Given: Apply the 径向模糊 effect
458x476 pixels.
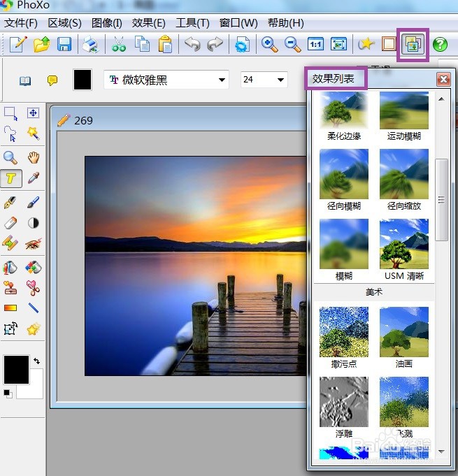Looking at the screenshot, I should point(344,174).
